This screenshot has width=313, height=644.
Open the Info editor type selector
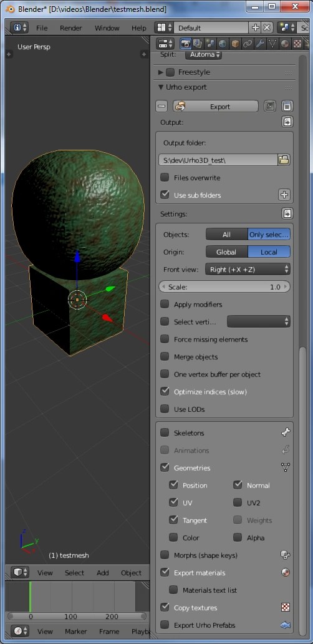[20, 27]
